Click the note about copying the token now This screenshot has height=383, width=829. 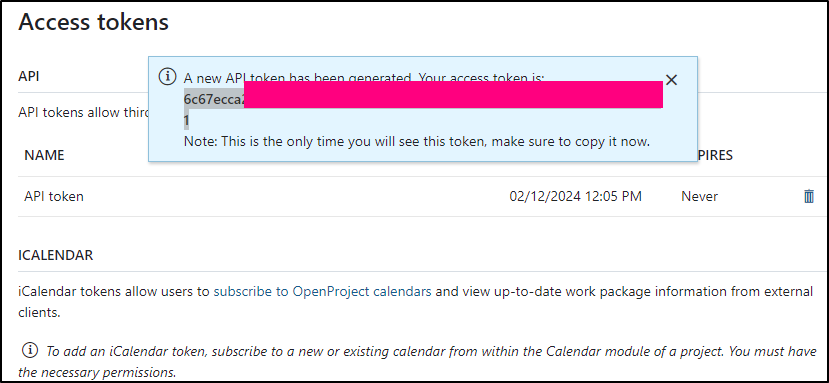click(x=417, y=142)
